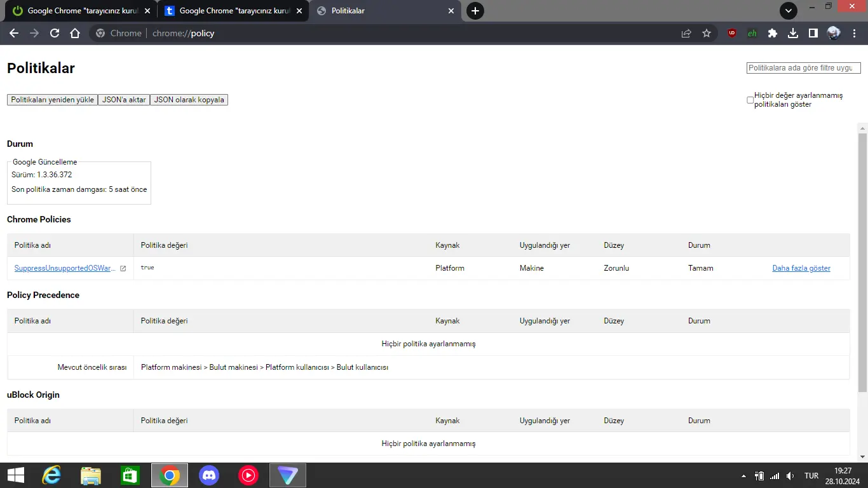868x488 pixels.
Task: Click the external link icon beside SuppressUnsupportedOSWarning
Action: [123, 268]
